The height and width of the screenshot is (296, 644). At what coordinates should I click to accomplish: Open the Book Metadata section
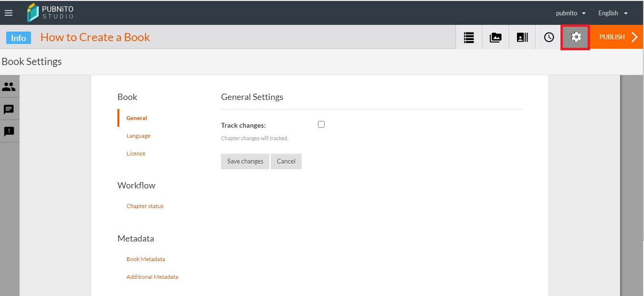coord(146,259)
